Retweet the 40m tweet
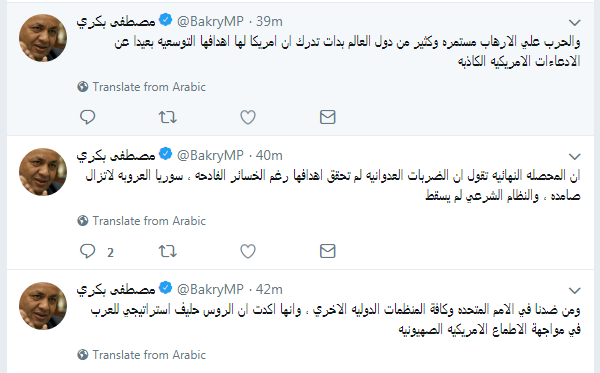This screenshot has height=373, width=600. tap(168, 251)
